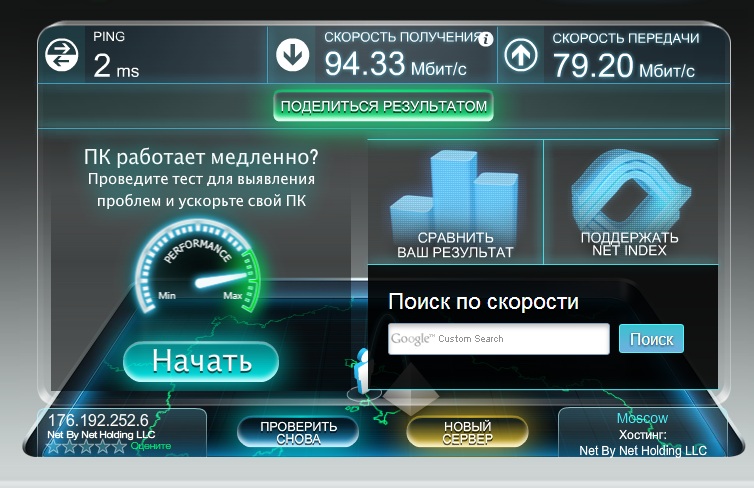Screen dimensions: 754x488
Task: Start the PC test with Начать button
Action: pos(201,361)
